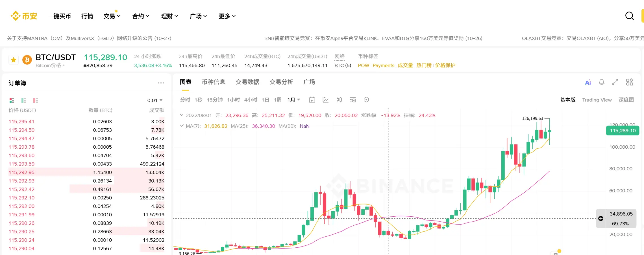Screen dimensions: 644x255
Task: Open the list-with-gear chart settings icon
Action: 353,100
